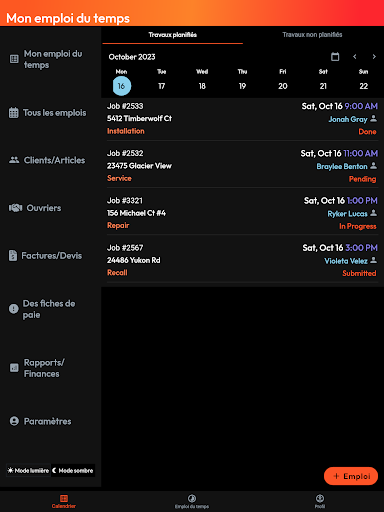Switch to Mode sombre

[73, 470]
